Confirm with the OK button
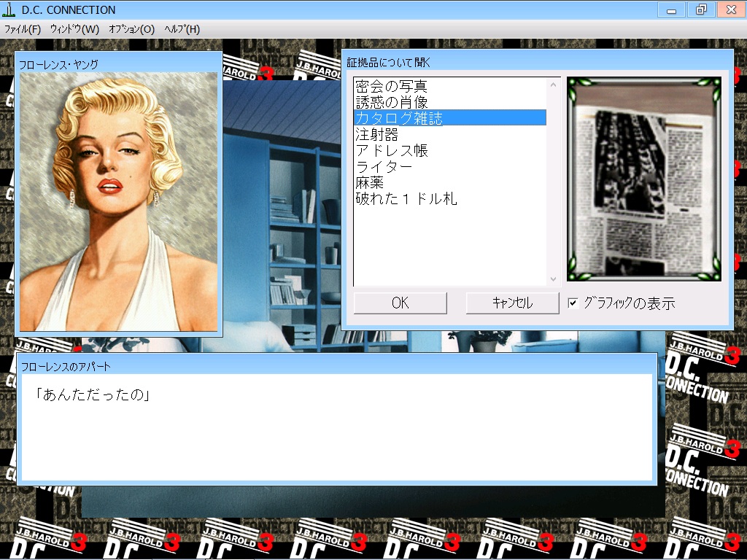747x560 pixels. click(400, 303)
